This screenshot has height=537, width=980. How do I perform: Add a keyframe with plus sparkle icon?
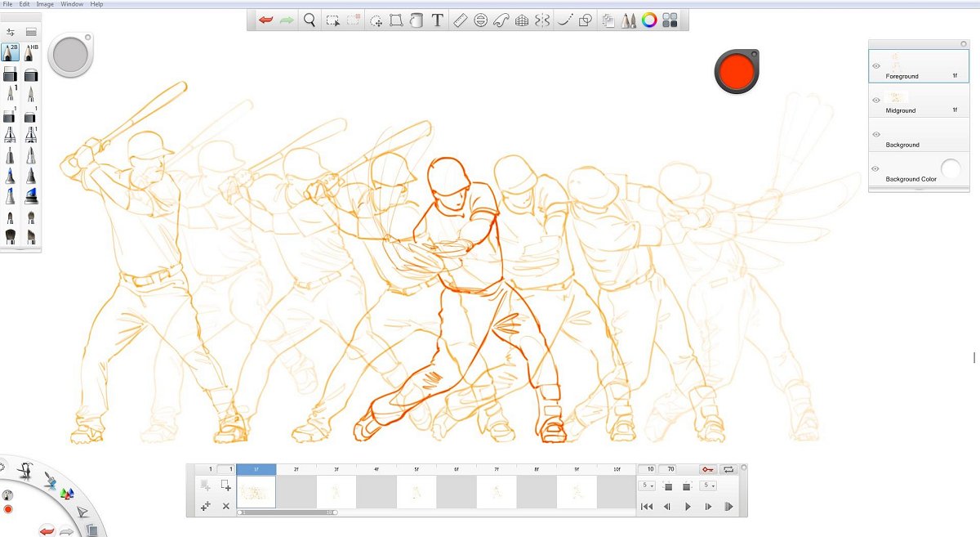click(x=205, y=507)
